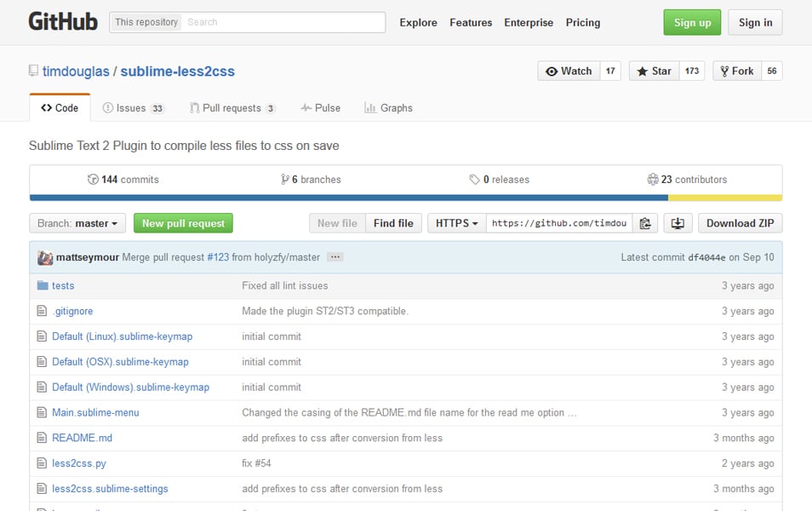Switch the HTTPS clone protocol option
The image size is (812, 511).
pyautogui.click(x=455, y=222)
